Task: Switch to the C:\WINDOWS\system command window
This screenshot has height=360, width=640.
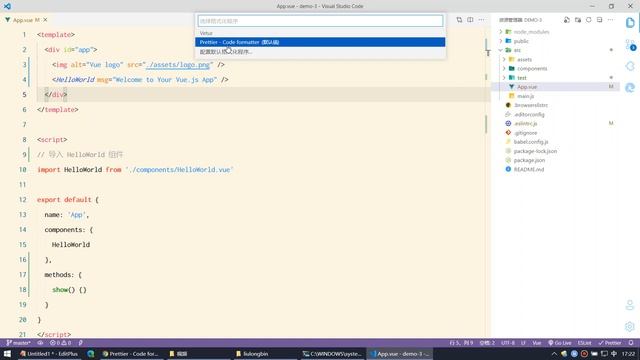Action: 332,353
